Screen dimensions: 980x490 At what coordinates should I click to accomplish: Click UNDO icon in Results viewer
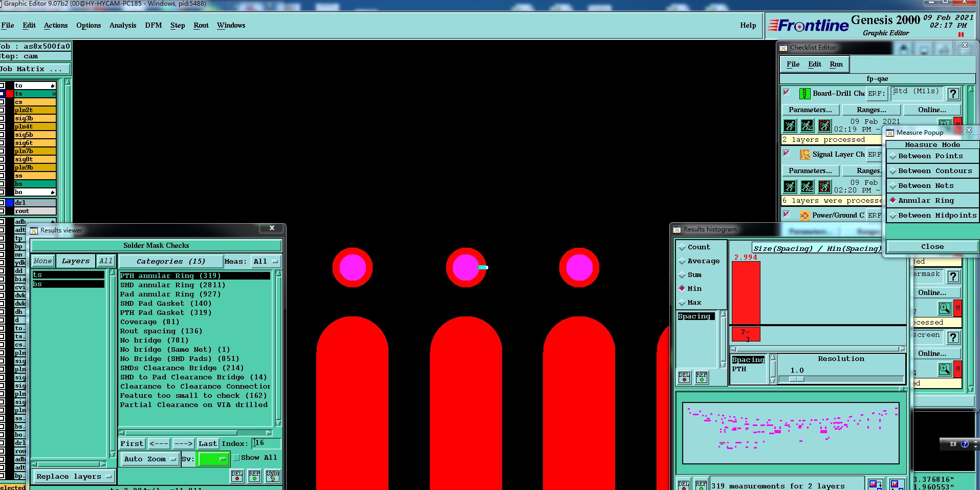[x=273, y=476]
